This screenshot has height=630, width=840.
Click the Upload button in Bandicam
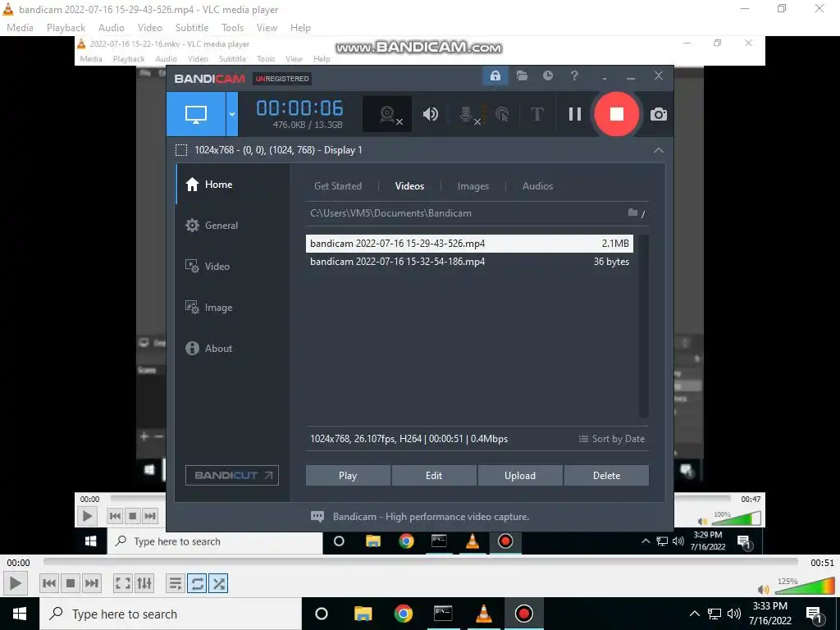point(519,475)
